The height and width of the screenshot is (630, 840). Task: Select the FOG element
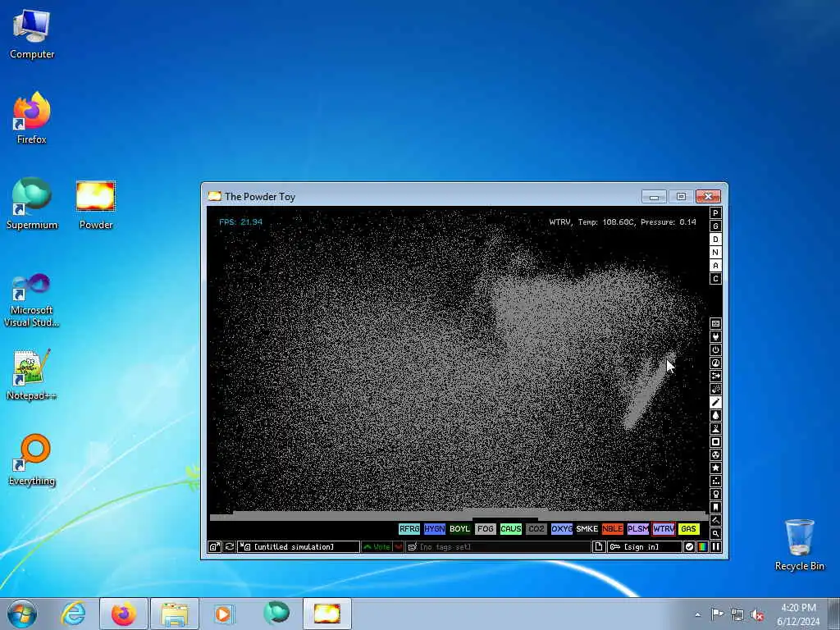tap(486, 529)
